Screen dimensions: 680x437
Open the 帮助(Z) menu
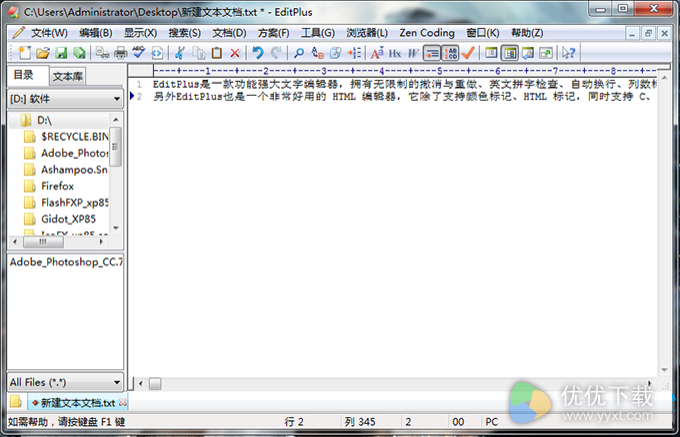pos(527,33)
